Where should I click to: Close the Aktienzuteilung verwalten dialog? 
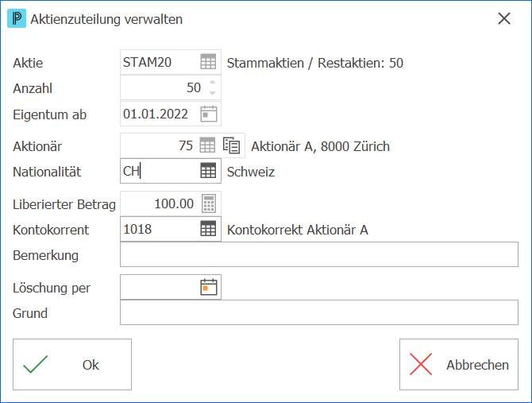coord(504,18)
